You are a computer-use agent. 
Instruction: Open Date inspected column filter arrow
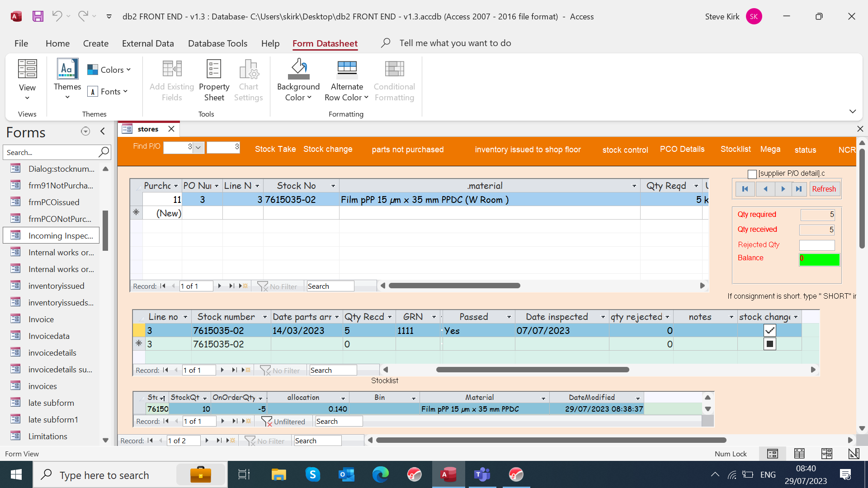(x=603, y=317)
